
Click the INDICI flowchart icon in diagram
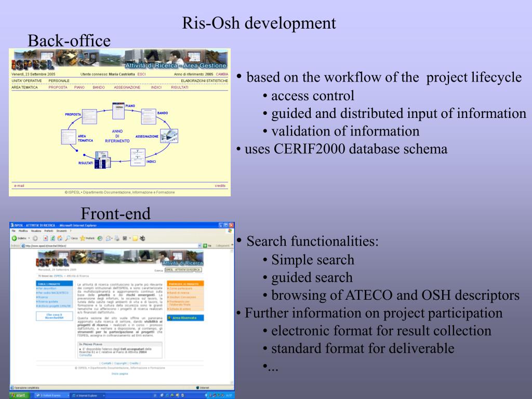[x=138, y=157]
